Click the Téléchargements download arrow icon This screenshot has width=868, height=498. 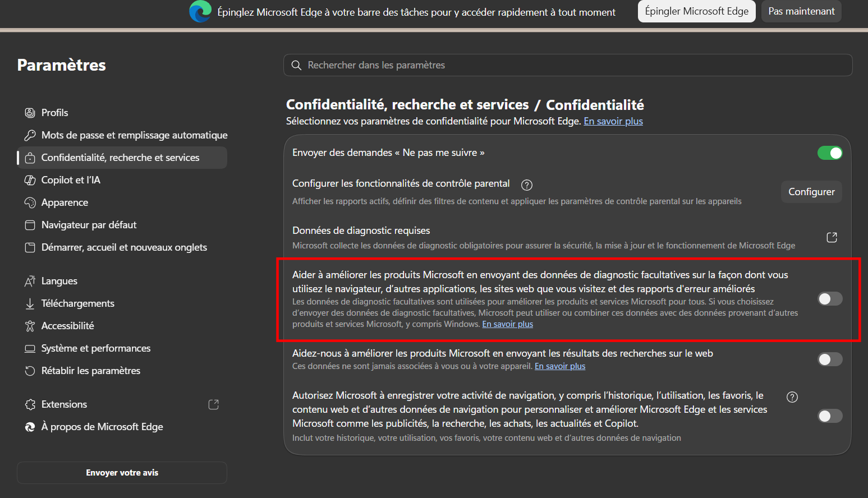[30, 303]
